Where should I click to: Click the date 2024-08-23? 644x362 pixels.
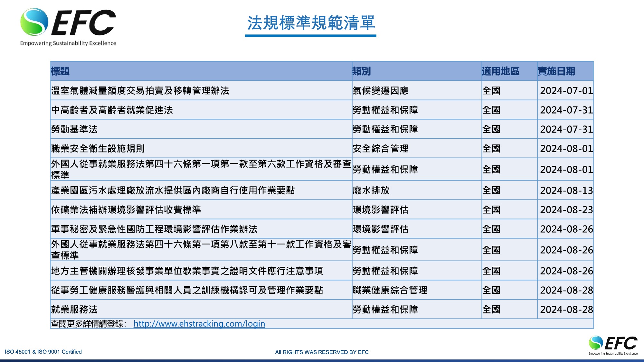[566, 209]
